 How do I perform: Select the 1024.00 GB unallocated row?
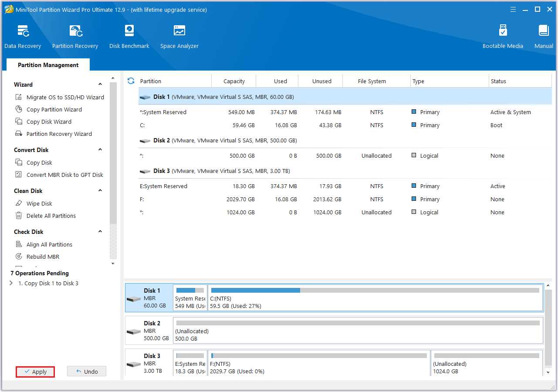(345, 212)
